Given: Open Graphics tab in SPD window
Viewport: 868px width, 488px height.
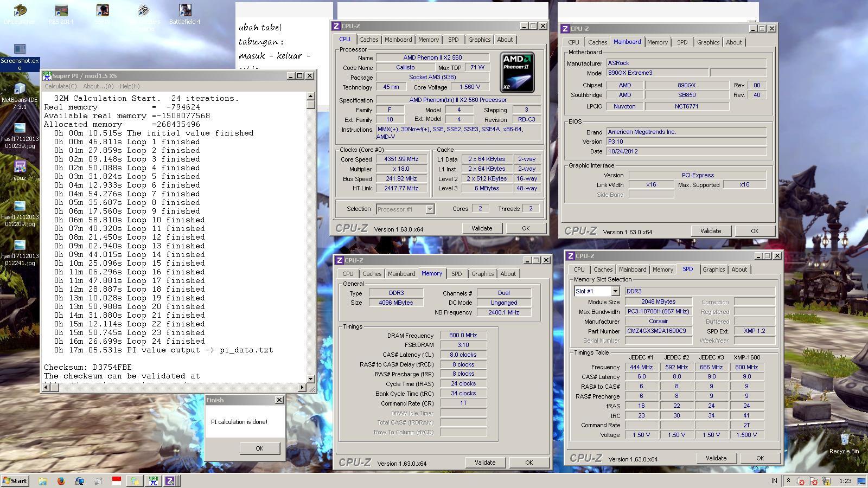Looking at the screenshot, I should point(714,269).
